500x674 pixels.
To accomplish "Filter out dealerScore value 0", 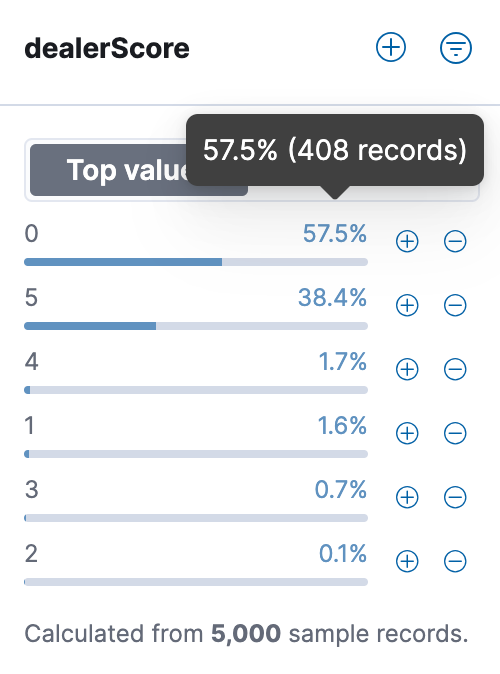I will [x=455, y=241].
